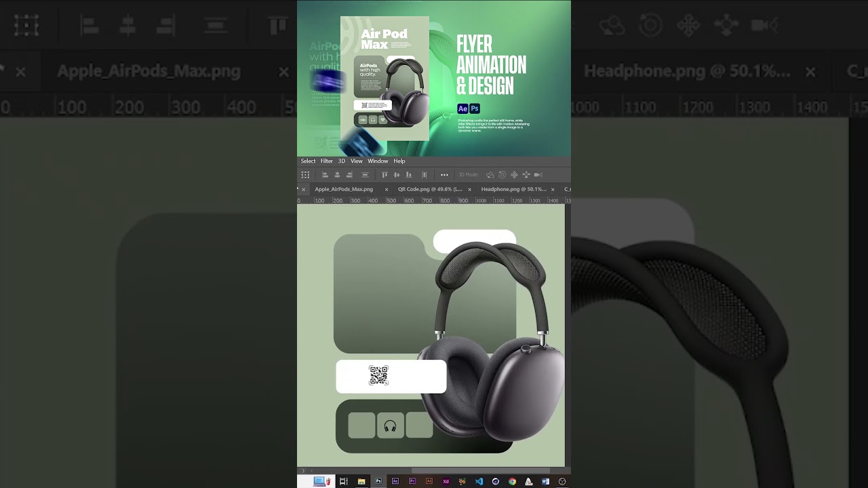Launch Illustrator from taskbar
This screenshot has width=868, height=488.
click(x=429, y=481)
